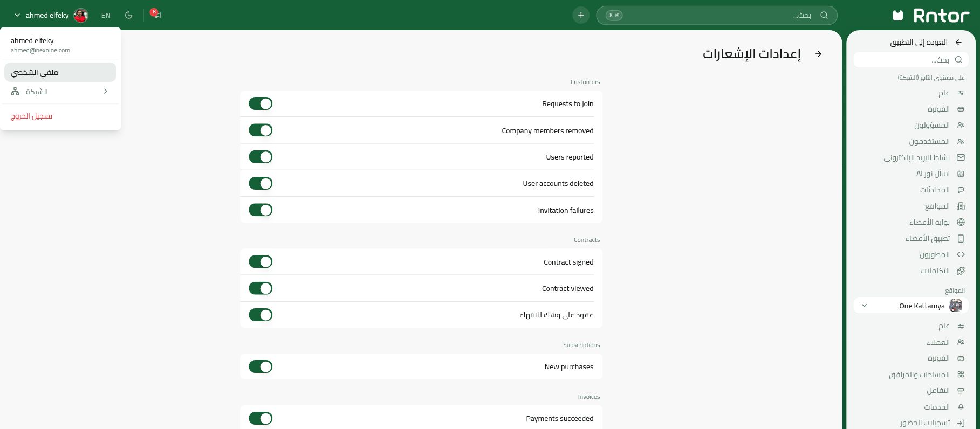Screen dimensions: 980x429
Task: Click the ahmed elfeky avatar picture
Action: point(81,15)
